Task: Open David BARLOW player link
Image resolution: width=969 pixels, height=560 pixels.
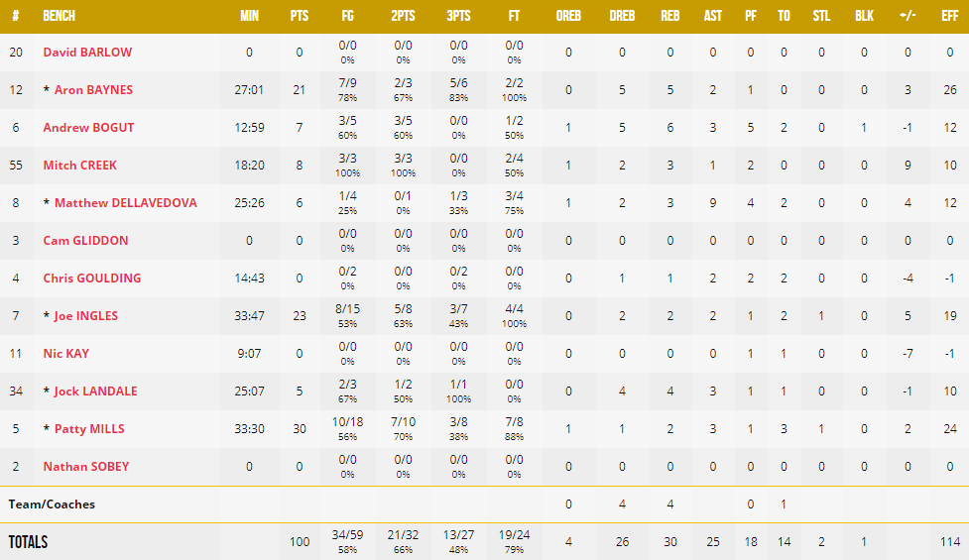Action: coord(87,53)
